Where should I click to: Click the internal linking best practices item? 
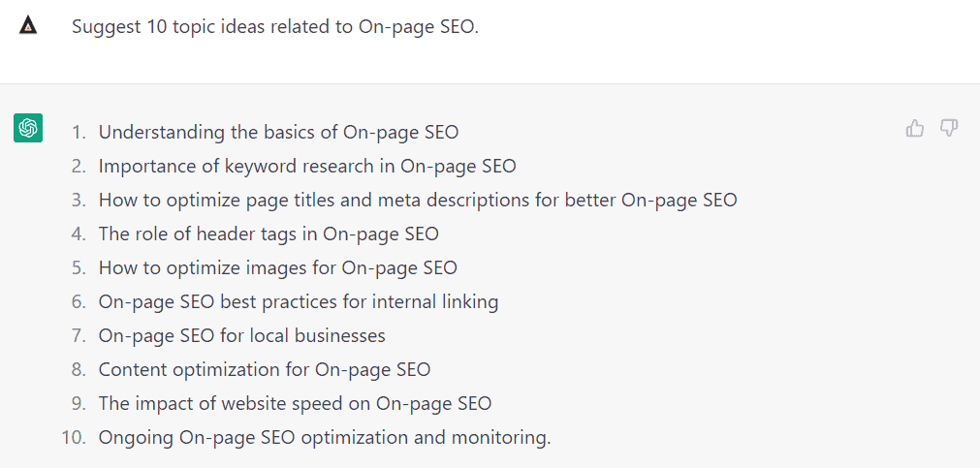click(299, 301)
